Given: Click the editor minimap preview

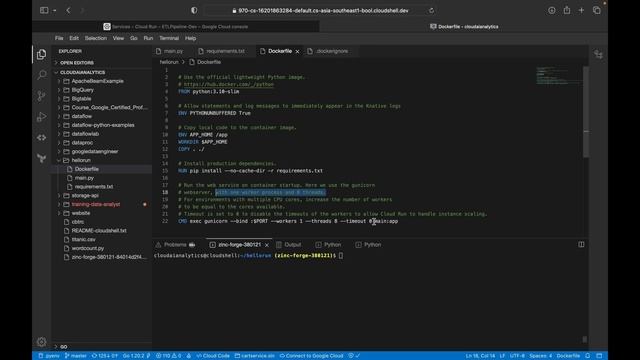Looking at the screenshot, I should (558, 76).
